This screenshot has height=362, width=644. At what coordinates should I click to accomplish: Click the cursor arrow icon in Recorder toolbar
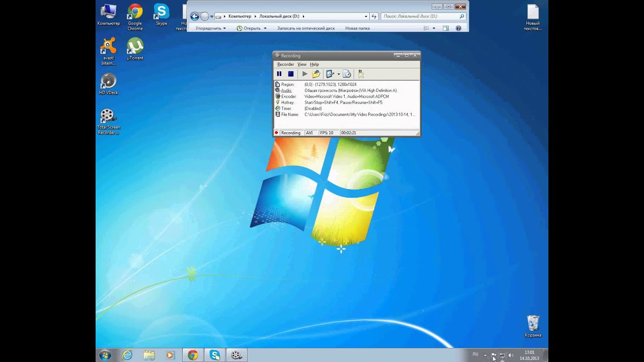[361, 74]
